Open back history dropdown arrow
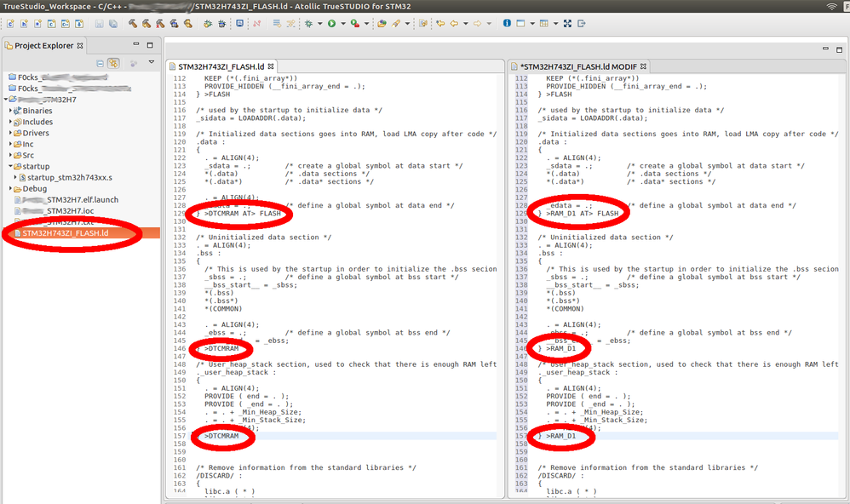 [466, 24]
